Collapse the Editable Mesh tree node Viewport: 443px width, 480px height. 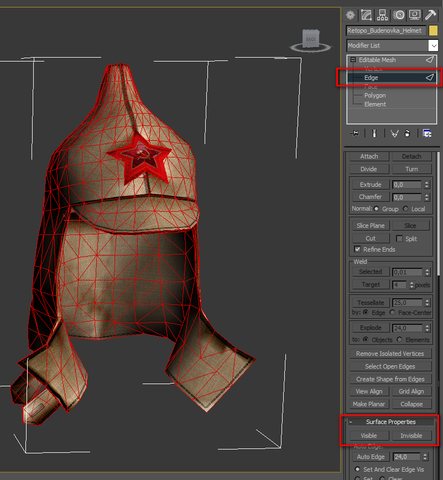point(353,60)
